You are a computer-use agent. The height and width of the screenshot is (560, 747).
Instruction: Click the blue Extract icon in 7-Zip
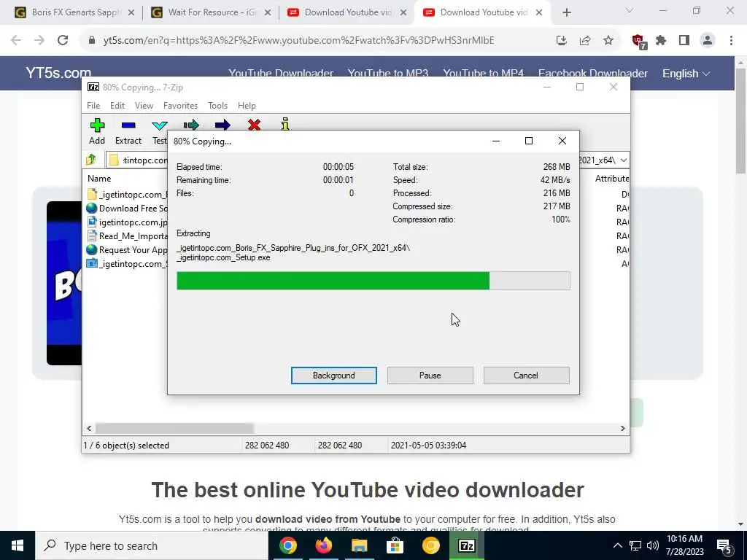click(x=128, y=125)
